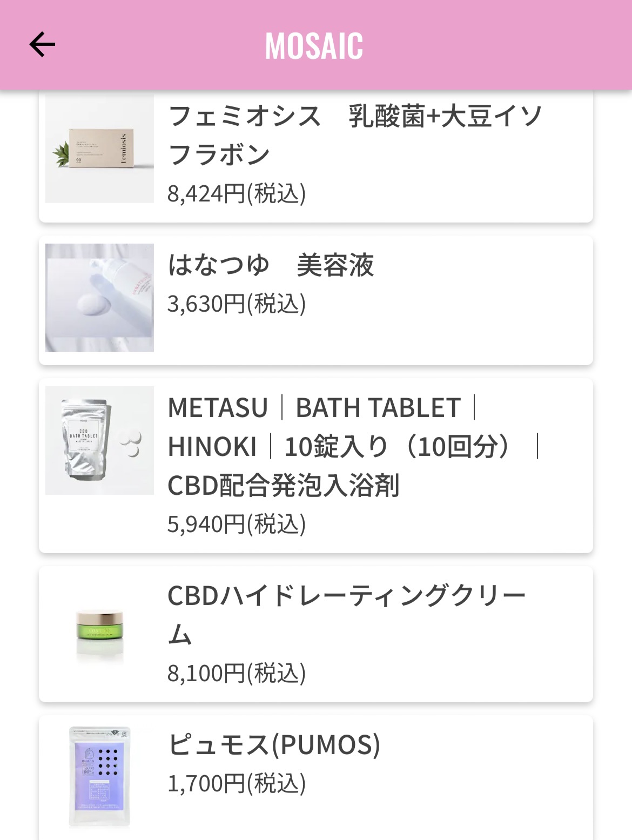Image resolution: width=632 pixels, height=840 pixels.
Task: Tap the 5,940円(税込) price
Action: click(237, 524)
